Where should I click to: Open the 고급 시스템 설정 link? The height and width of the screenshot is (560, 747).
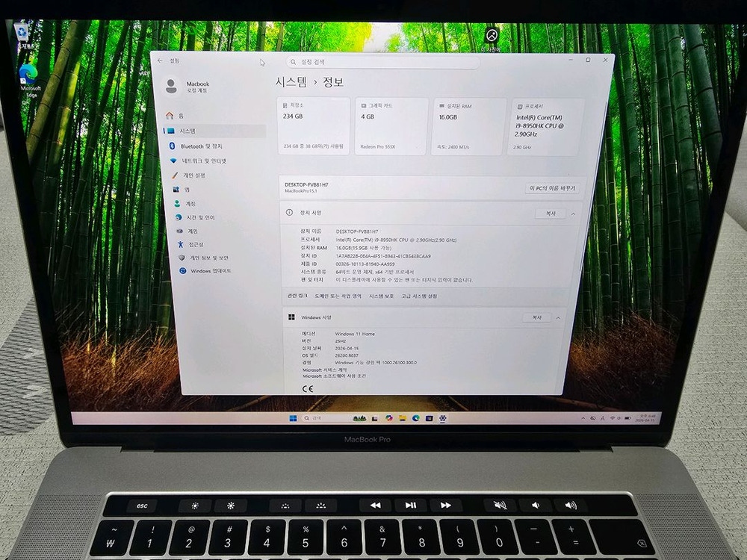(418, 296)
